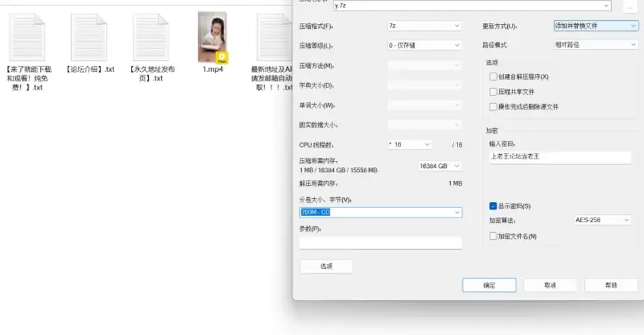The width and height of the screenshot is (644, 335).
Task: Click the 压缩所需内存 value 1 MB / 16384 GB / 15558 MB
Action: coord(338,170)
